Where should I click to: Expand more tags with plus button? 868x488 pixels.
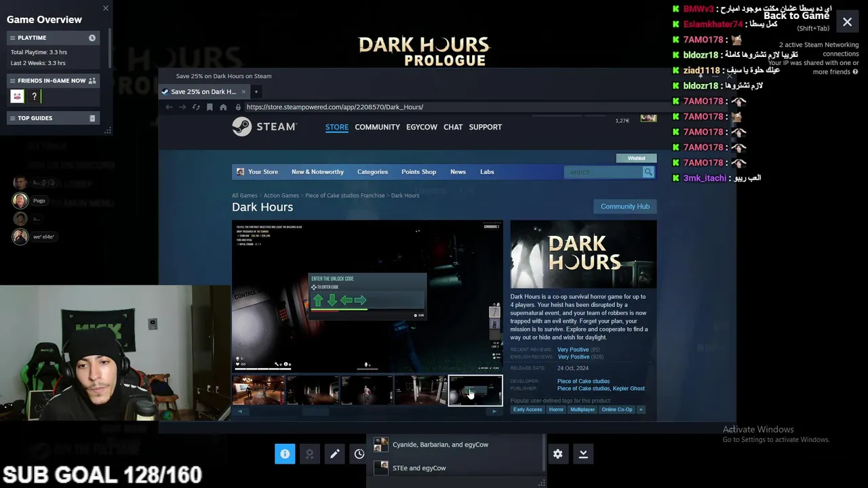[x=641, y=409]
